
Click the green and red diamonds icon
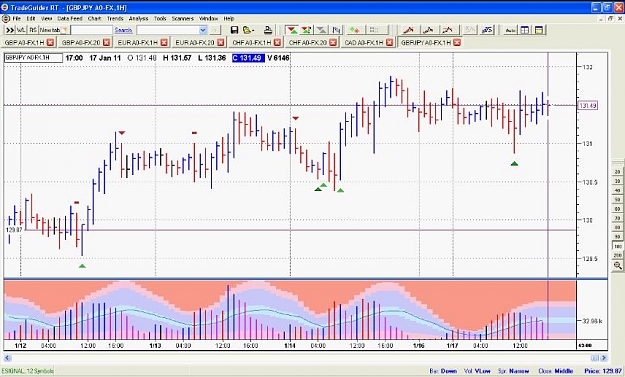[354, 30]
